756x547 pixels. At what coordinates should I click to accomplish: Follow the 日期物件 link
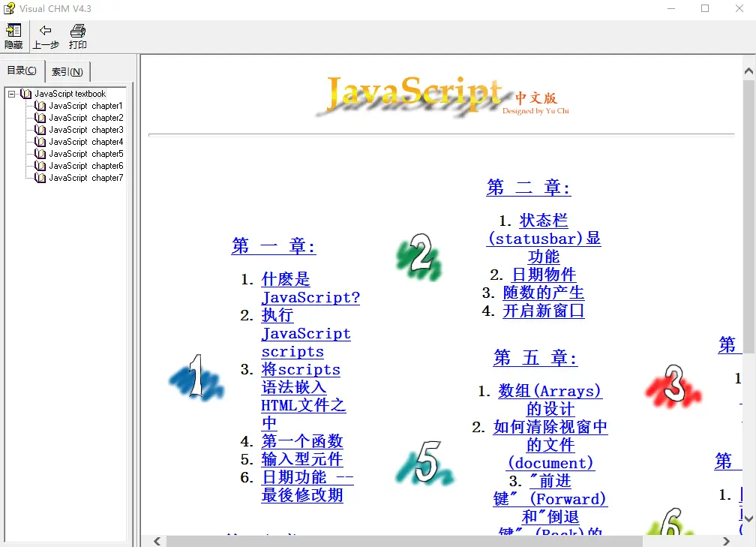pos(543,275)
